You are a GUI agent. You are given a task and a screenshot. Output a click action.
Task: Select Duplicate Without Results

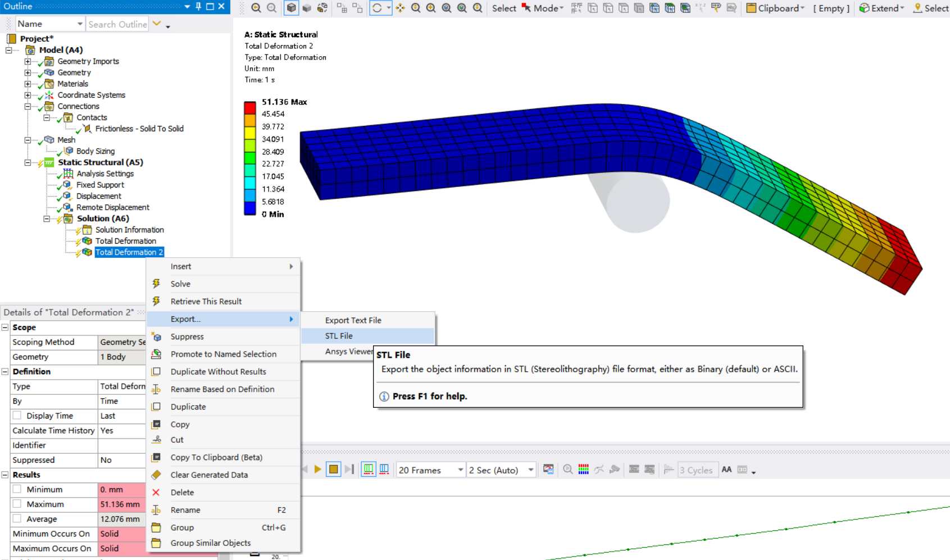click(224, 371)
